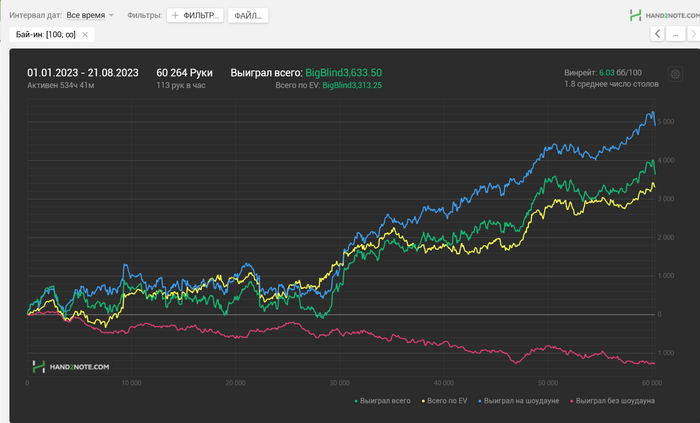Click the blue dot next to 'Выиграл на шоудауне'
Image resolution: width=700 pixels, height=423 pixels.
coord(480,401)
